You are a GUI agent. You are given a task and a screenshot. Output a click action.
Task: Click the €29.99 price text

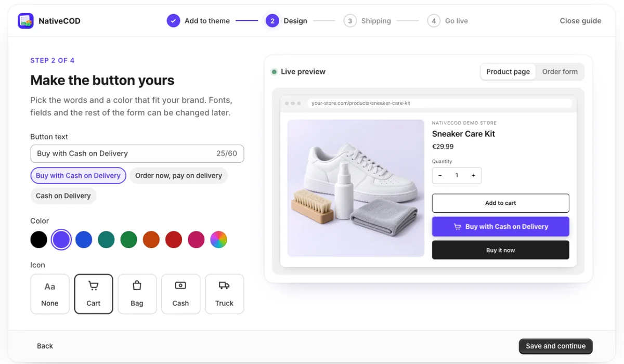coord(443,147)
